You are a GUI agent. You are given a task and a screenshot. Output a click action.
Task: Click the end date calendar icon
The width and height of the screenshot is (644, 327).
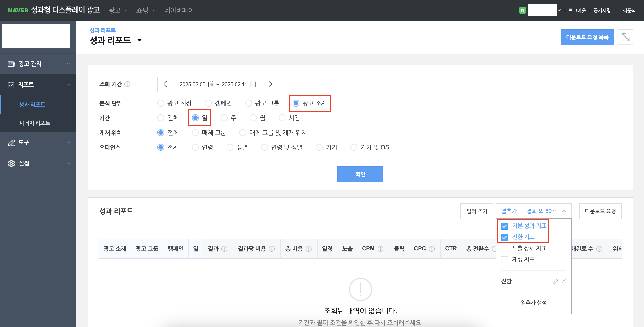tap(253, 84)
